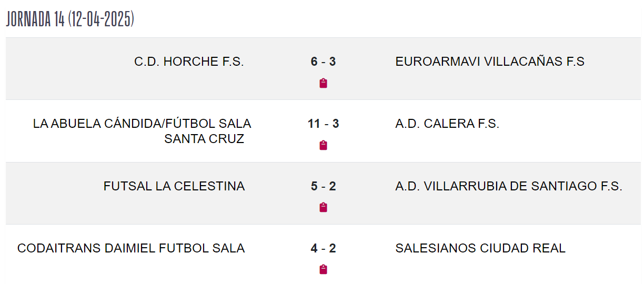
Task: Click the 11 - 3 match score
Action: [x=323, y=124]
